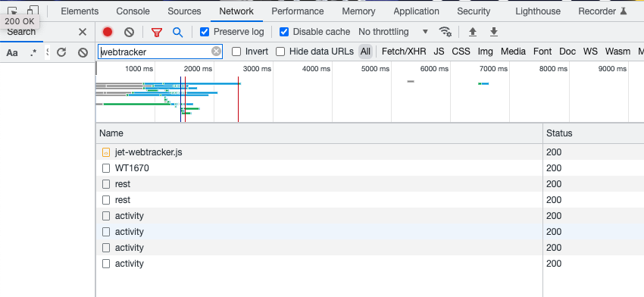
Task: Open the Security tab
Action: pyautogui.click(x=474, y=11)
